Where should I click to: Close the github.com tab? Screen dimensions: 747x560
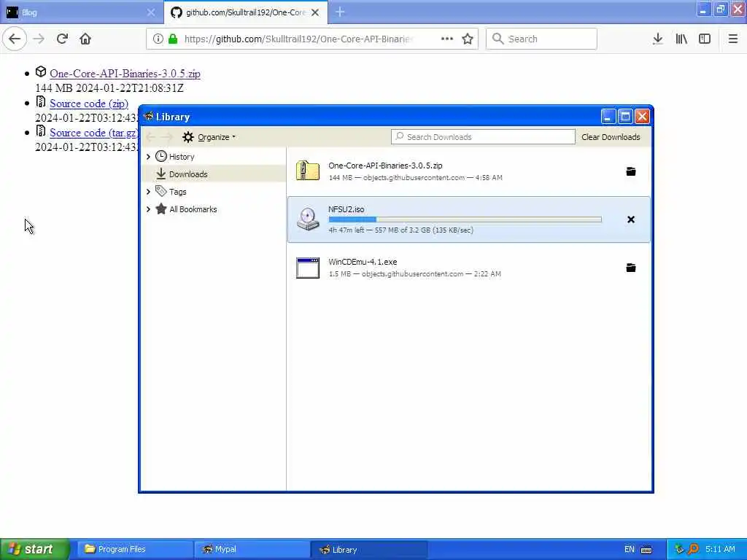pos(315,12)
